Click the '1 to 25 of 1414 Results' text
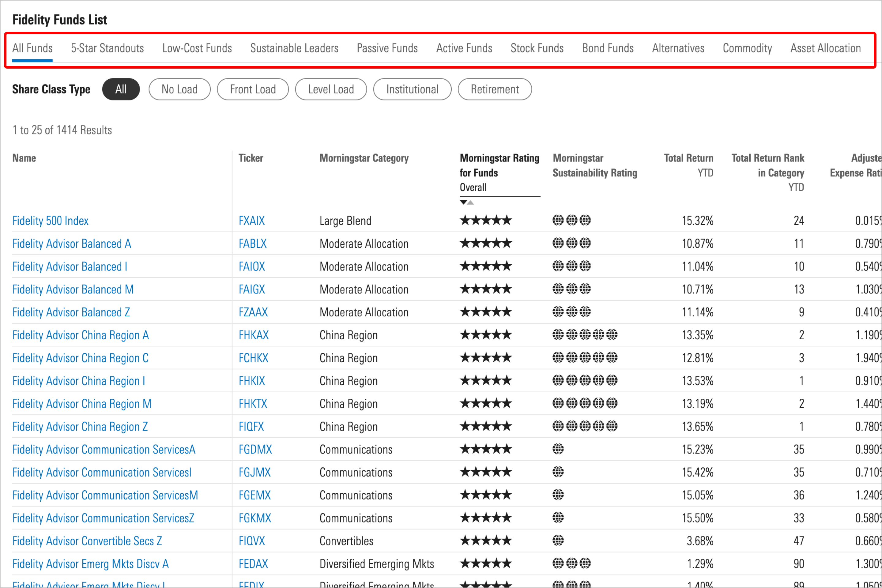This screenshot has width=882, height=588. pos(62,130)
